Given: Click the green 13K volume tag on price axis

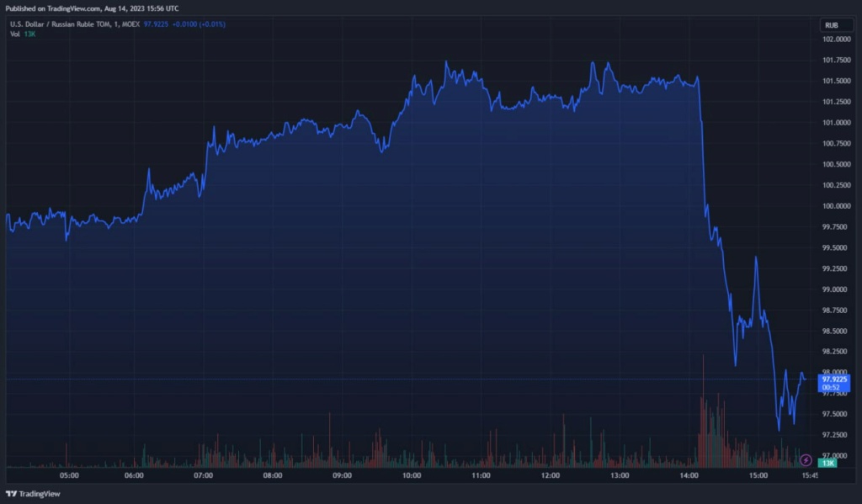Looking at the screenshot, I should click(x=827, y=463).
